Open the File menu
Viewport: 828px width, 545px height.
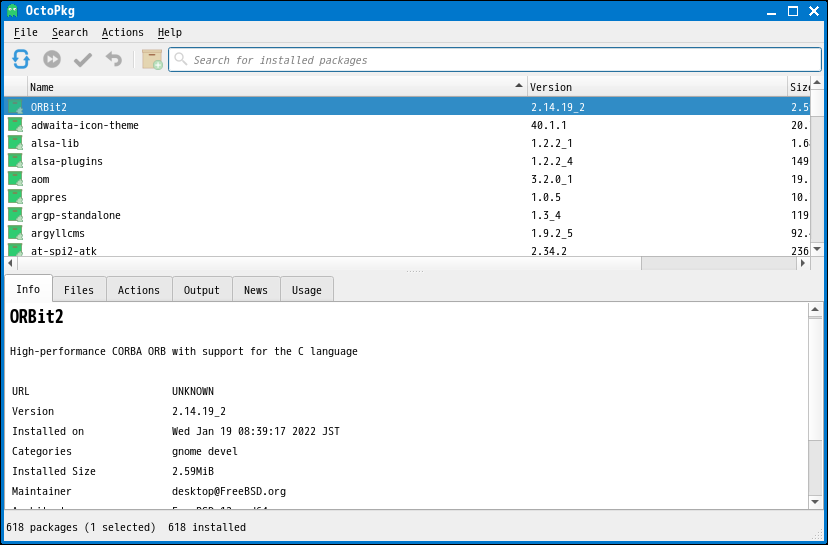[26, 32]
